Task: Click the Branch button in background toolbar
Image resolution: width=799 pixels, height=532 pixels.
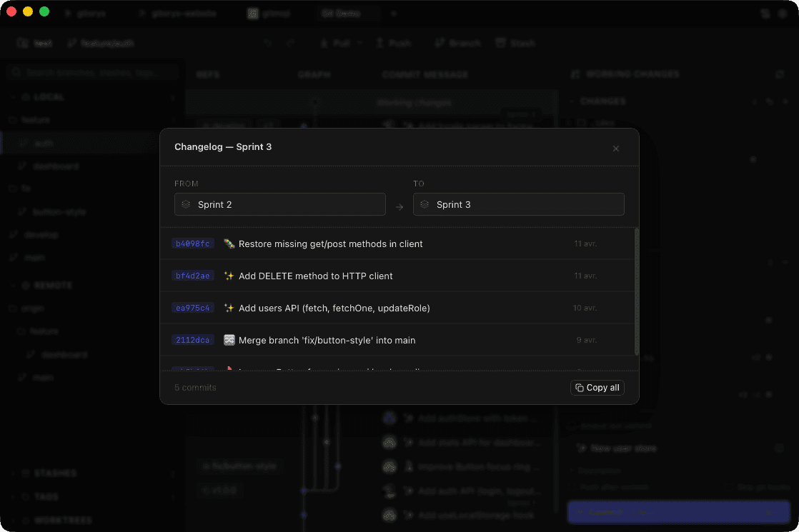Action: click(x=457, y=44)
